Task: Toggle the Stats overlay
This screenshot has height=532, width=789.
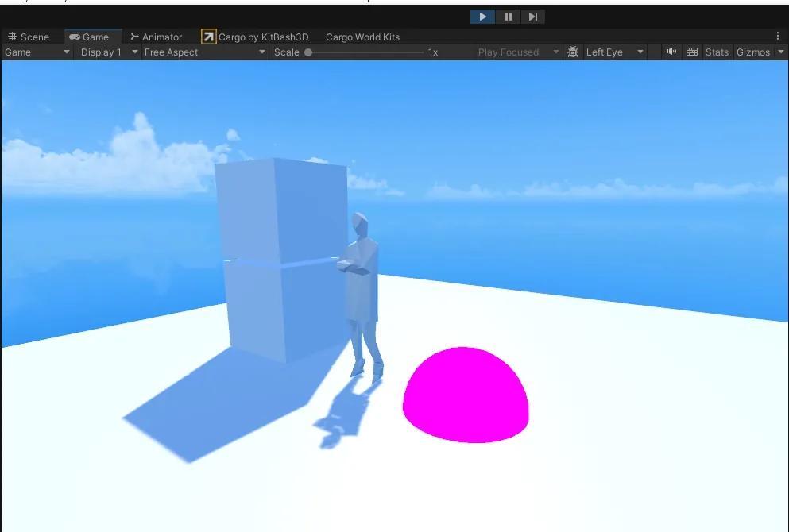Action: point(717,52)
